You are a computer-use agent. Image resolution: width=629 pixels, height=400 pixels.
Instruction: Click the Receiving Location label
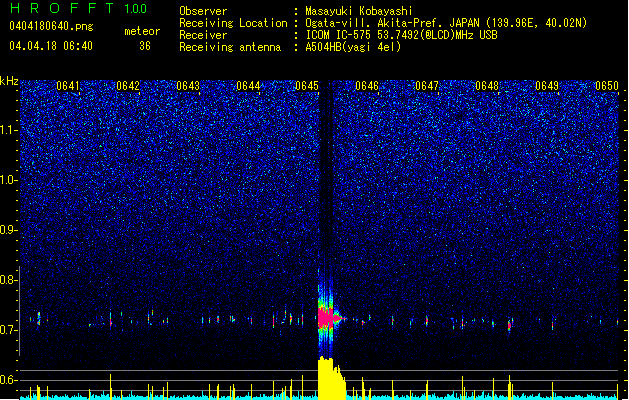point(233,23)
